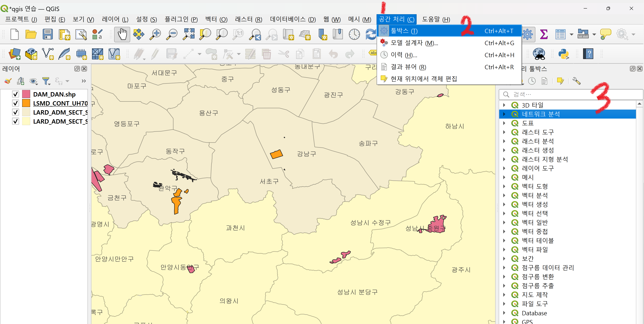The image size is (644, 324).
Task: Click the Zoom Full extent icon
Action: coord(189,34)
